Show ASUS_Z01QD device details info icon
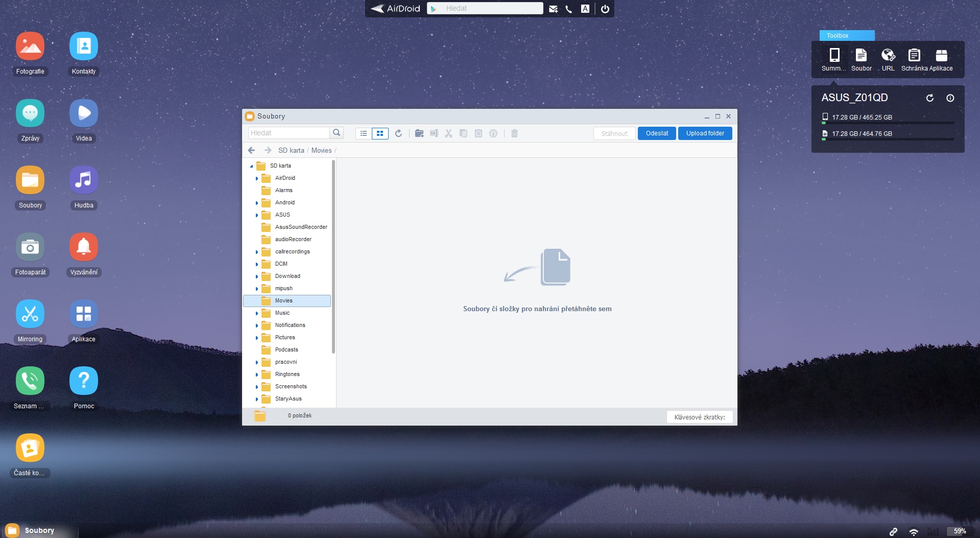This screenshot has width=980, height=538. tap(950, 98)
